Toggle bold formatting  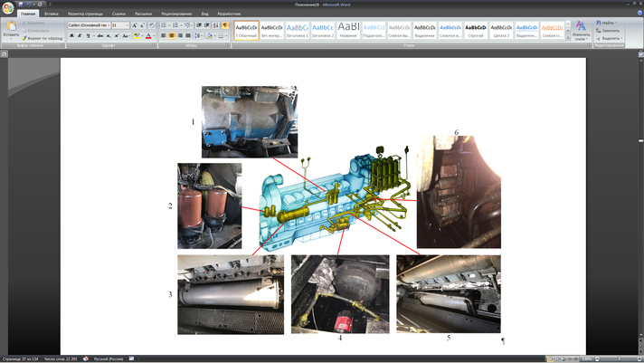coord(71,36)
